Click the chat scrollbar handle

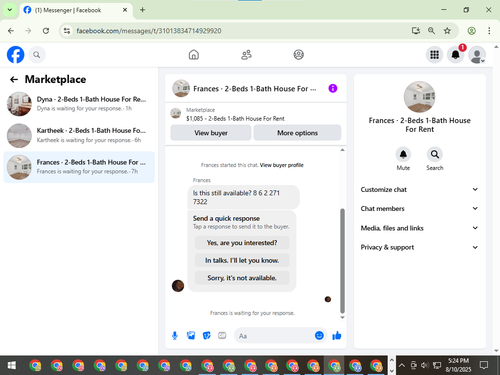[x=342, y=261]
